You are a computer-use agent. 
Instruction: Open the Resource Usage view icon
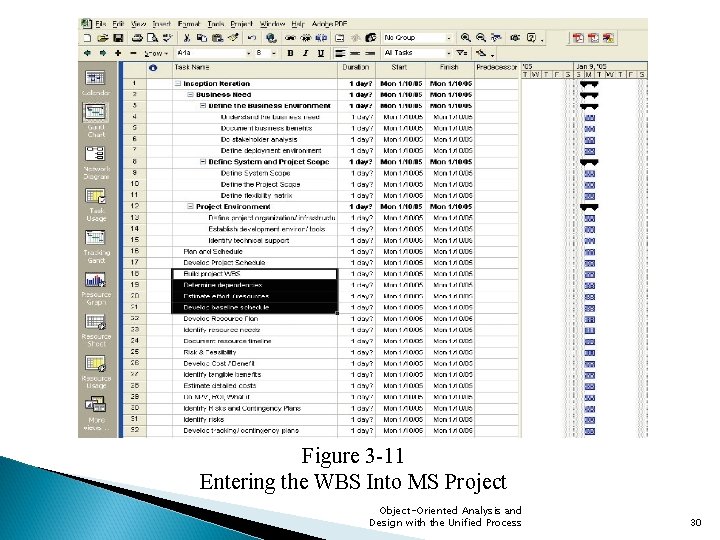(96, 364)
